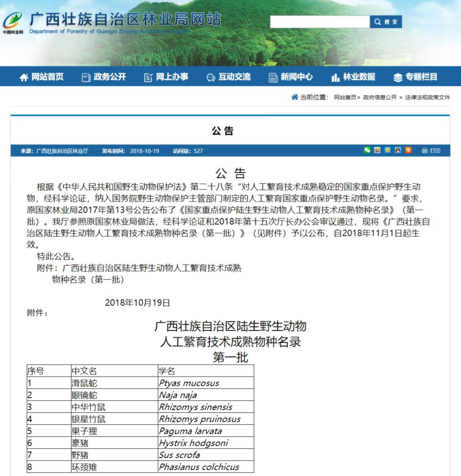
Task: Focus the site search input field
Action: [320, 22]
